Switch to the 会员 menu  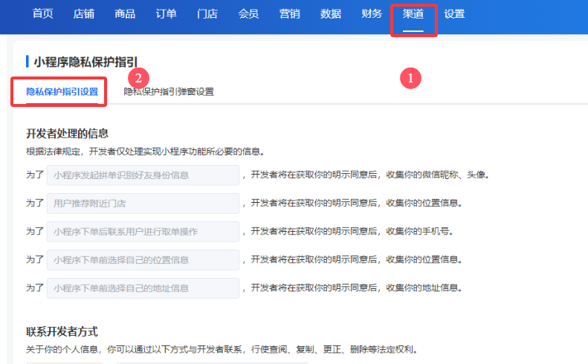248,14
